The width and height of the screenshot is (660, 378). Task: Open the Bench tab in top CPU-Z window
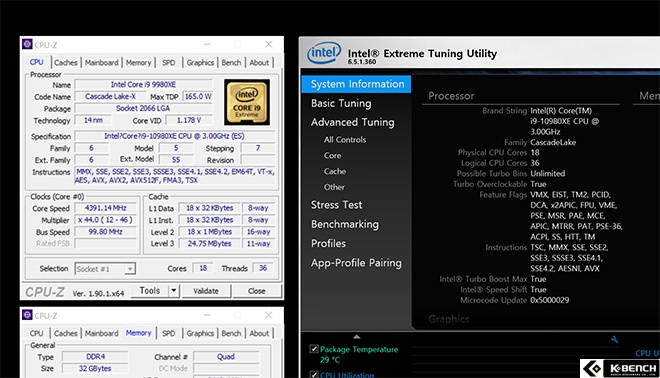point(231,63)
